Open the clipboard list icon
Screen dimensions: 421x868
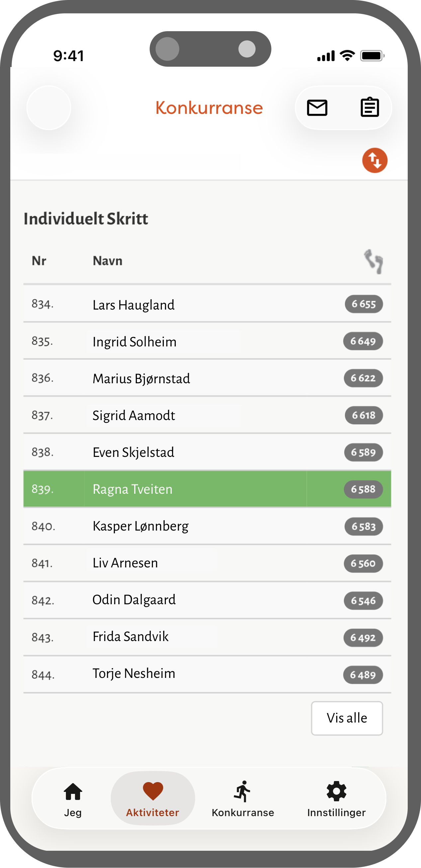coord(370,108)
